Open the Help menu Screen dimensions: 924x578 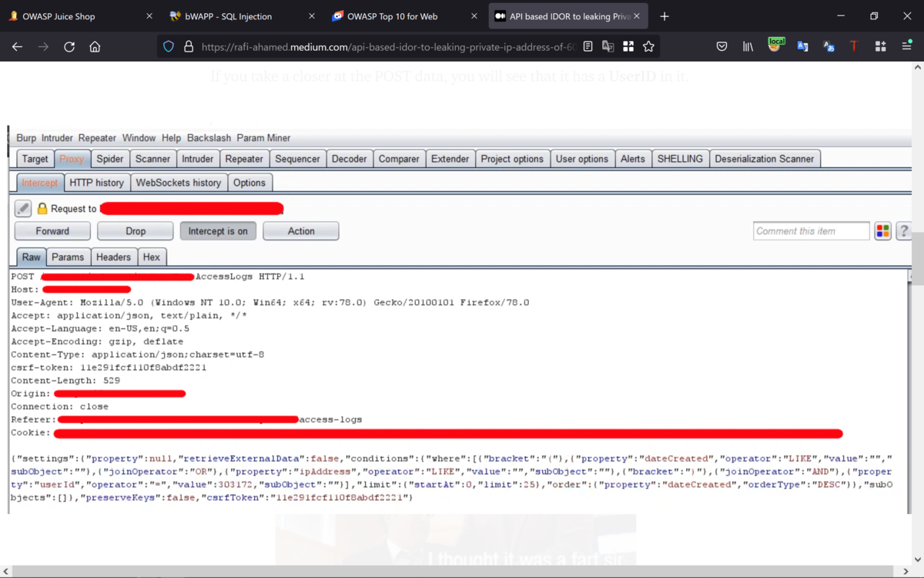(x=171, y=138)
